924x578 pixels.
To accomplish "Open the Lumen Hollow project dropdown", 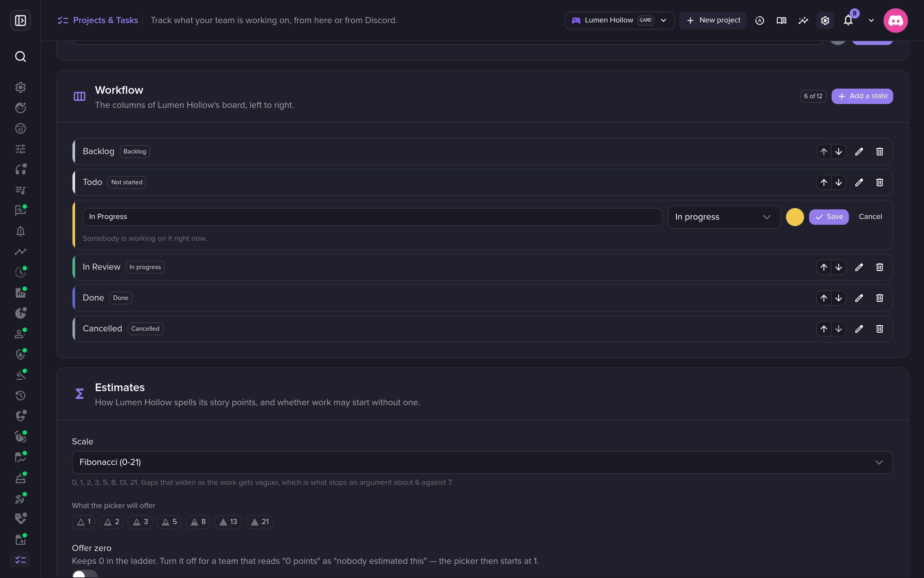I will point(619,20).
